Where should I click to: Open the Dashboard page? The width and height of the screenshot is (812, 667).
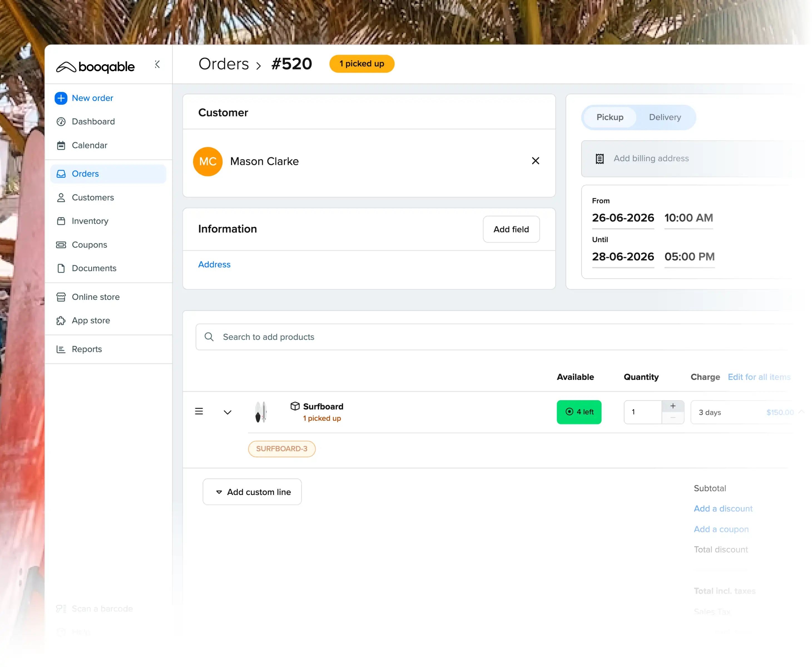click(x=93, y=121)
